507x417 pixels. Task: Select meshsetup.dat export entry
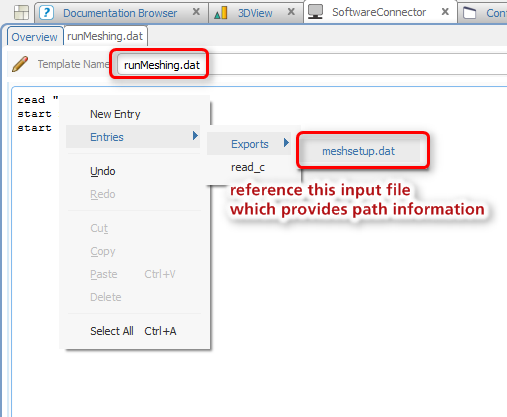point(359,151)
